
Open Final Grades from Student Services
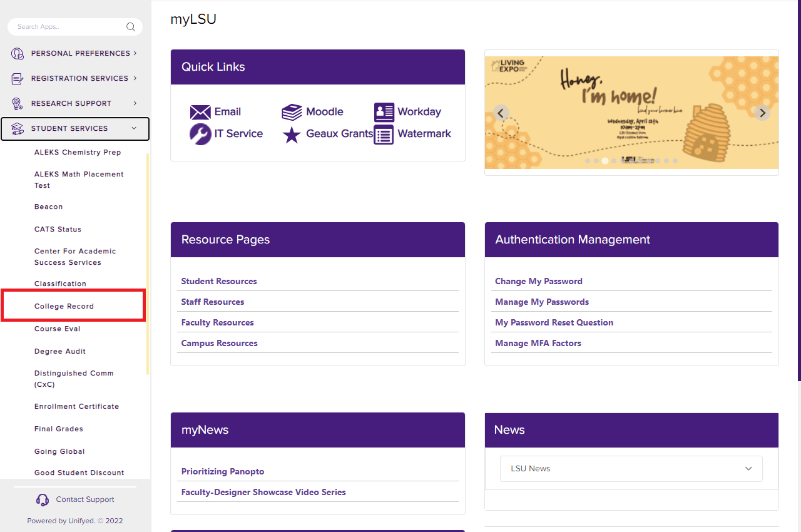coord(57,429)
